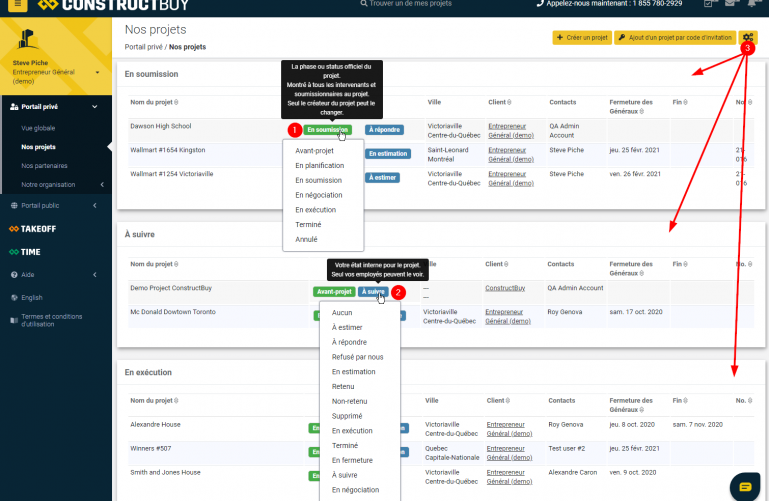769x501 pixels.
Task: Open ConstructBuy client link
Action: 505,288
